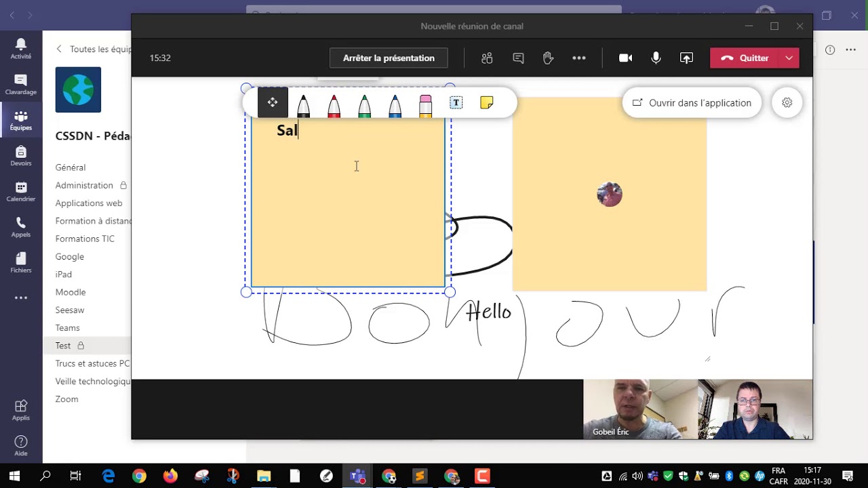Open the Zoom channel

66,399
